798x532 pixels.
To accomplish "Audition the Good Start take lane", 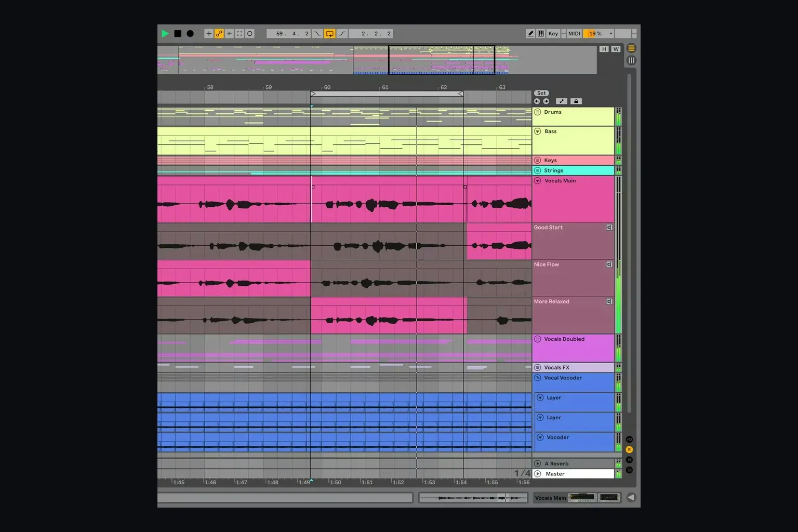I will click(609, 228).
